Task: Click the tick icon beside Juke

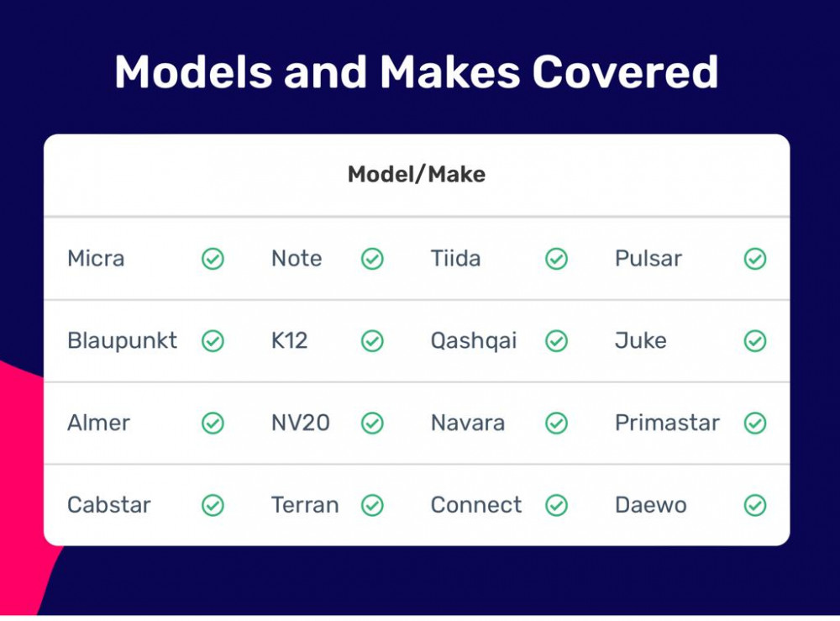Action: click(755, 341)
